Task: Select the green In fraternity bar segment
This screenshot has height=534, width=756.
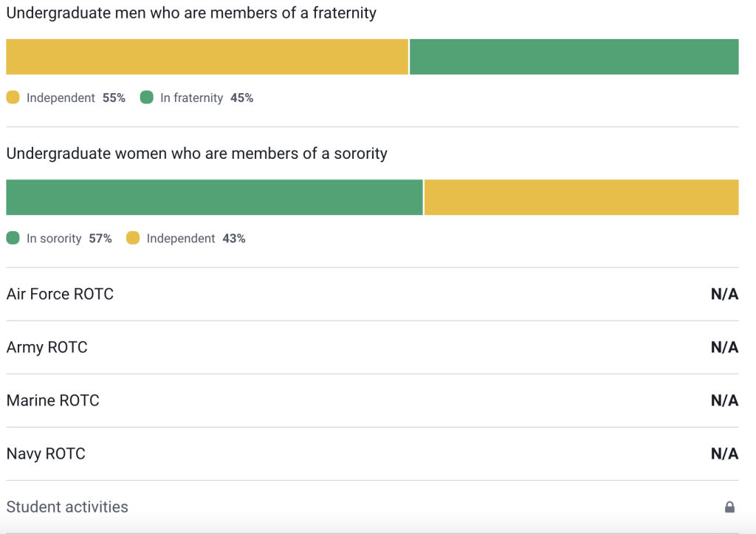Action: point(574,57)
